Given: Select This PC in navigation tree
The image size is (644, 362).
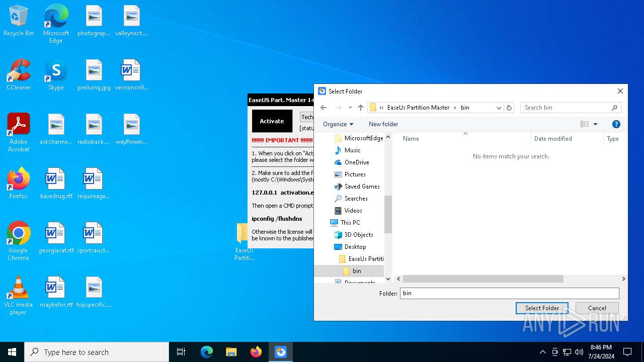Looking at the screenshot, I should click(345, 223).
